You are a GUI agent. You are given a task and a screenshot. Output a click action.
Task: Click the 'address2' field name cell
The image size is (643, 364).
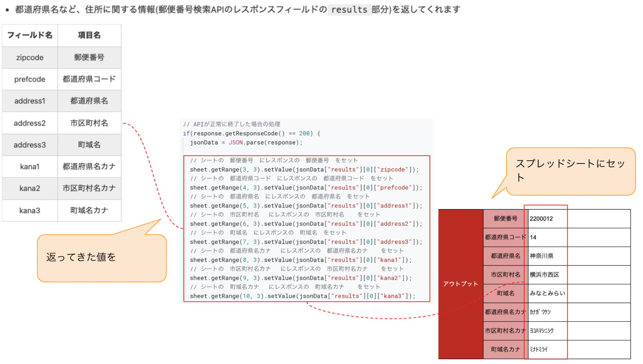click(x=30, y=123)
